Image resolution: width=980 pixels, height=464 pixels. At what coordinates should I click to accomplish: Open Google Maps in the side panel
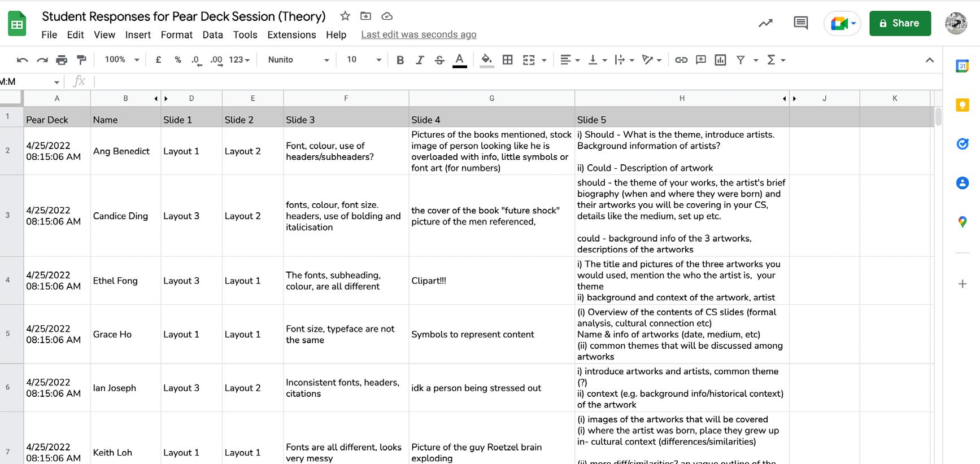pos(962,222)
